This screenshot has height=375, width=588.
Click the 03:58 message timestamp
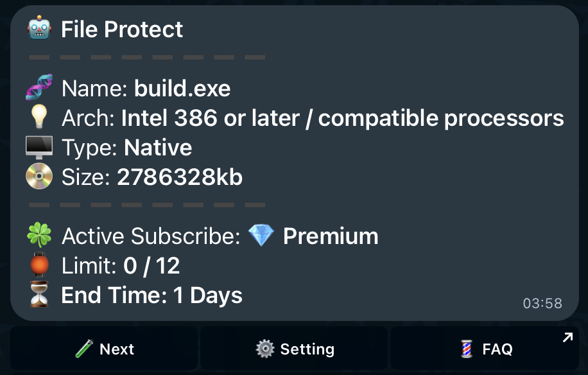point(542,303)
